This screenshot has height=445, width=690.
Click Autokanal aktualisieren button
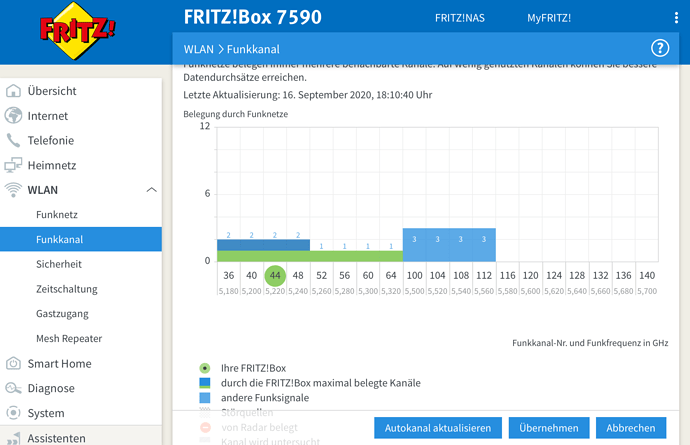tap(438, 428)
